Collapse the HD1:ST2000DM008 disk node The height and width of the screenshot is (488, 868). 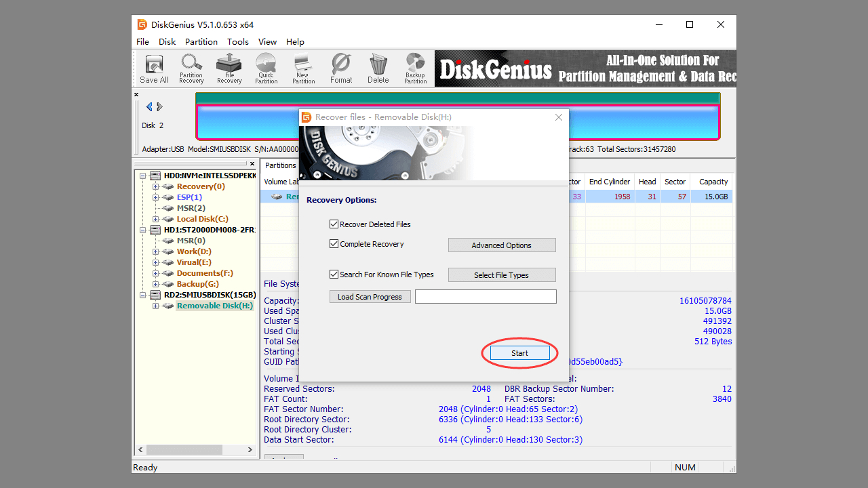[x=144, y=230]
